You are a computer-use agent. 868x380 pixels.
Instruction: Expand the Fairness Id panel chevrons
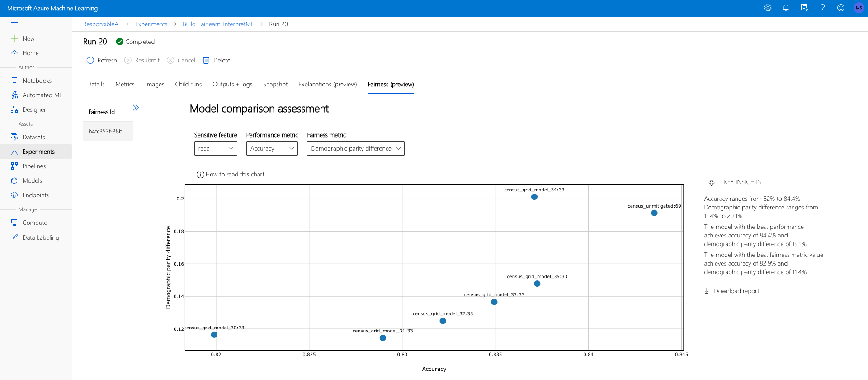click(x=136, y=108)
